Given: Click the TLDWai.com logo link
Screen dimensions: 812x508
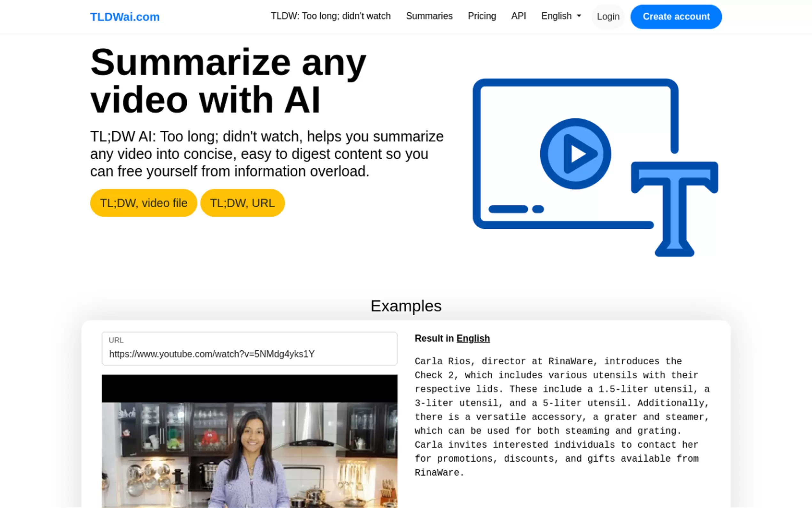Looking at the screenshot, I should [125, 17].
